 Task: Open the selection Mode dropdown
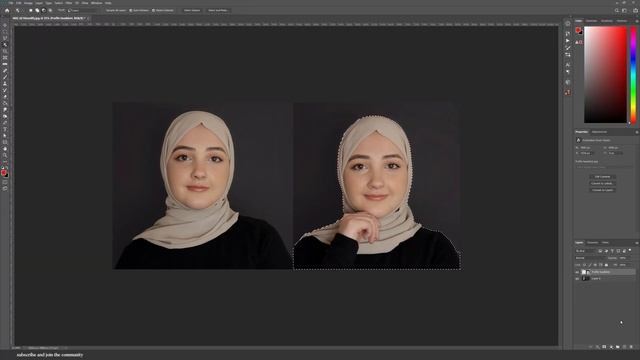[83, 10]
